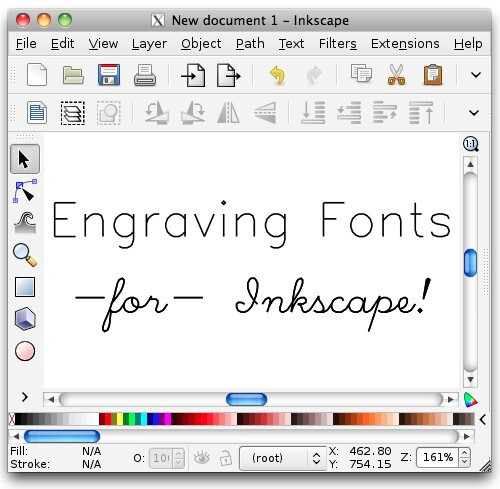This screenshot has height=489, width=500.
Task: Flip selection vertically
Action: coord(265,113)
